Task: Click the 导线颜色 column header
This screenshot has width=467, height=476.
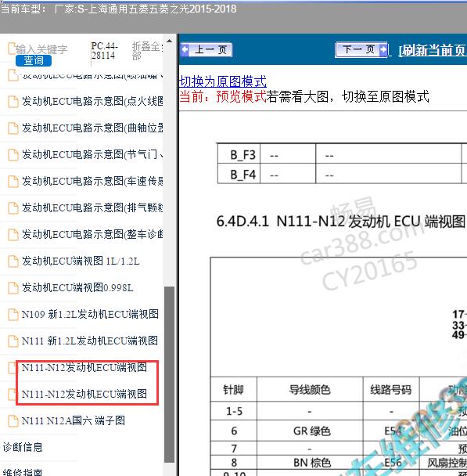Action: 310,389
